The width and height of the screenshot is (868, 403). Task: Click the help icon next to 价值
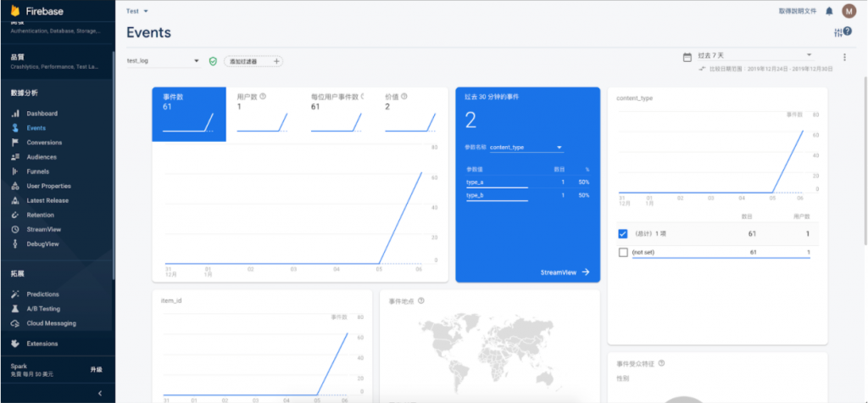click(404, 96)
